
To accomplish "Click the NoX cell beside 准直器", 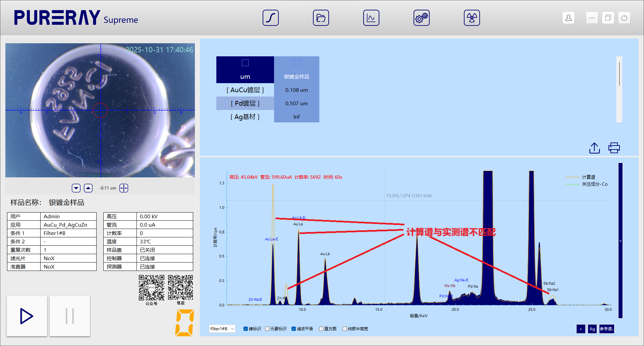I will (x=68, y=267).
